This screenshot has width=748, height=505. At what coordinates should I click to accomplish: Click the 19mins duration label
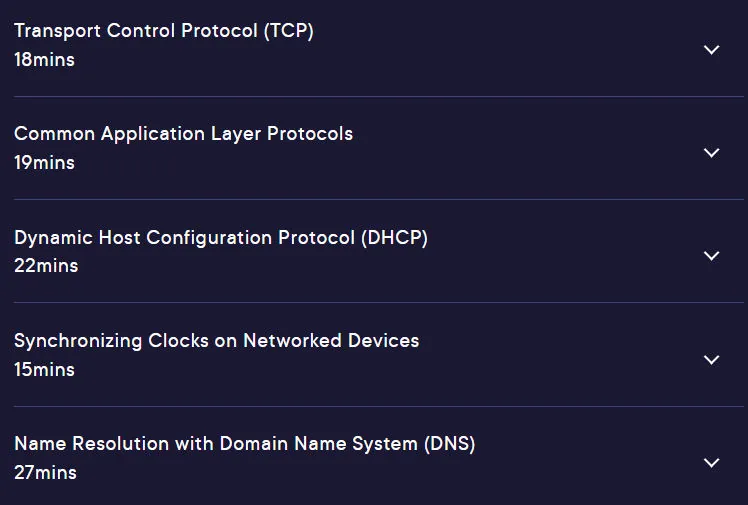[x=44, y=163]
